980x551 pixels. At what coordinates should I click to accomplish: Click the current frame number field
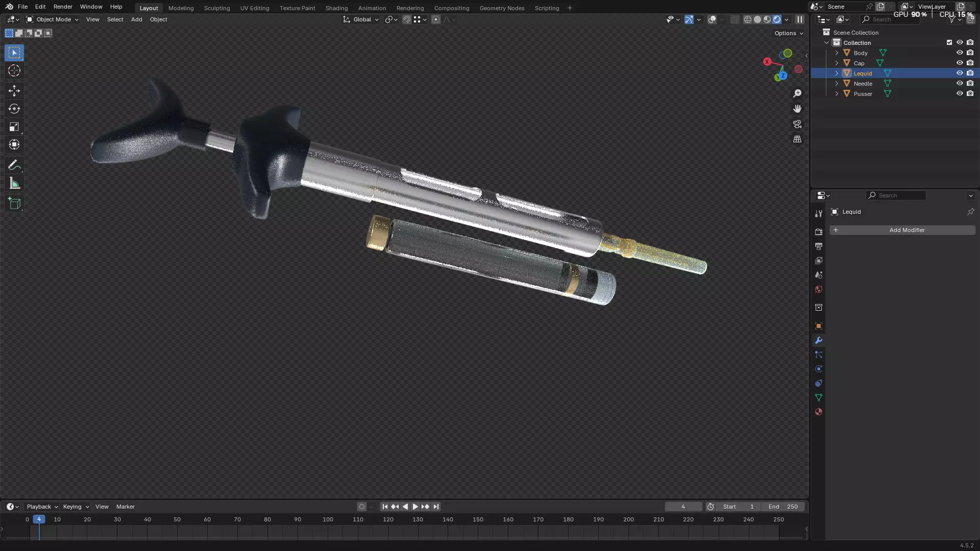(683, 507)
